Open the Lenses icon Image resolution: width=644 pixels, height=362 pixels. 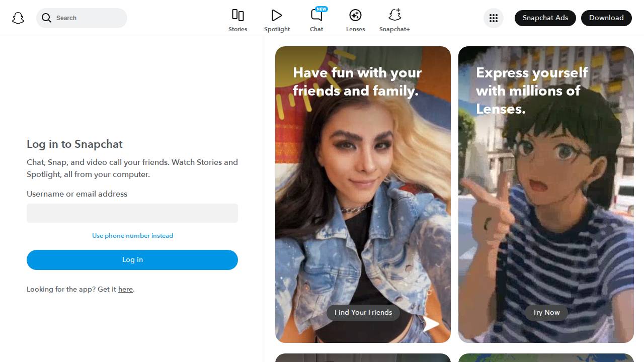(355, 15)
